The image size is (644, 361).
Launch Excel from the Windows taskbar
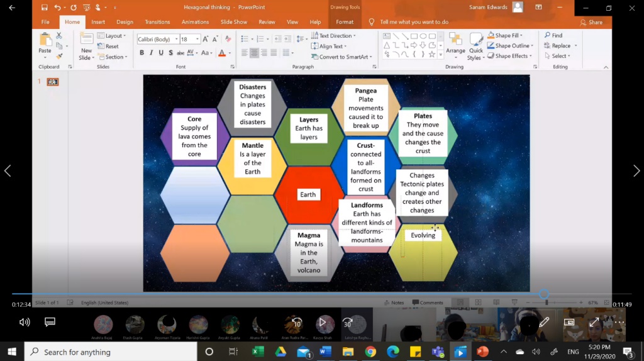click(x=258, y=352)
